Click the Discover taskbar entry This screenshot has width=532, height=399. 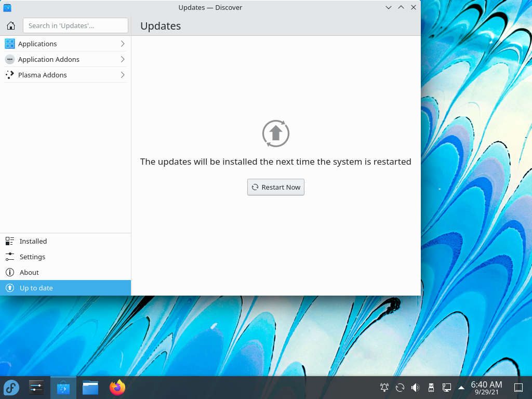pyautogui.click(x=63, y=388)
